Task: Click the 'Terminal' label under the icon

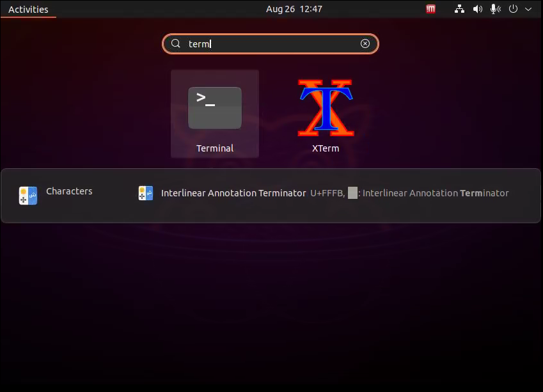Action: point(215,148)
